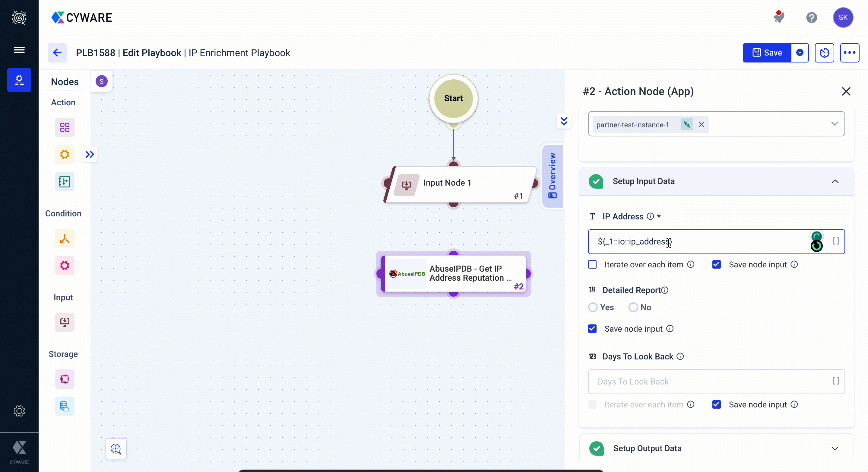This screenshot has width=868, height=472.
Task: Click the App action node icon in sidebar
Action: click(x=65, y=127)
